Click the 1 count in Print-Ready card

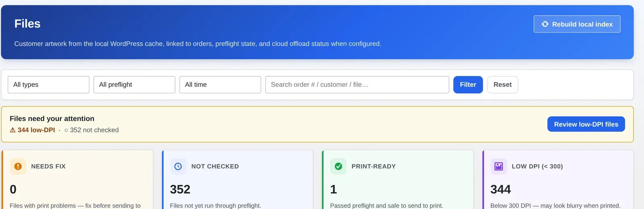point(334,189)
